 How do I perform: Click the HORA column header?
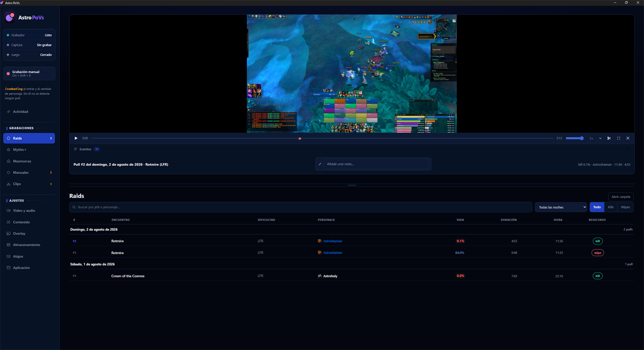(x=558, y=220)
